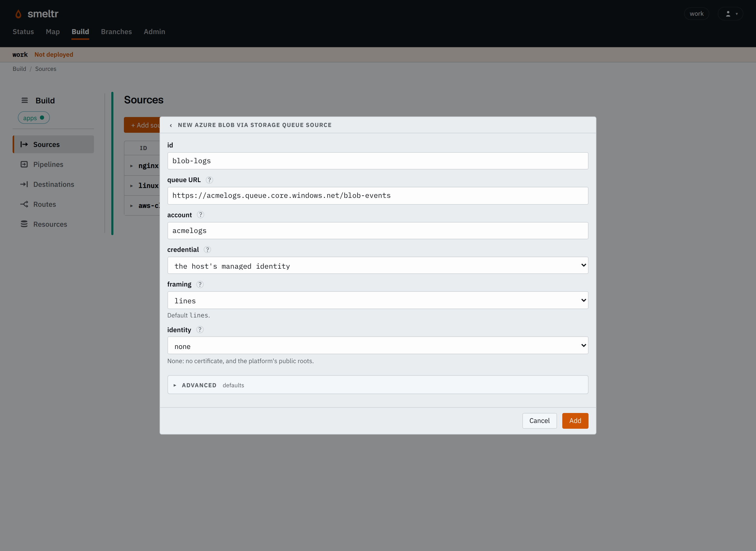Click the smeltr flame logo icon

coord(18,14)
